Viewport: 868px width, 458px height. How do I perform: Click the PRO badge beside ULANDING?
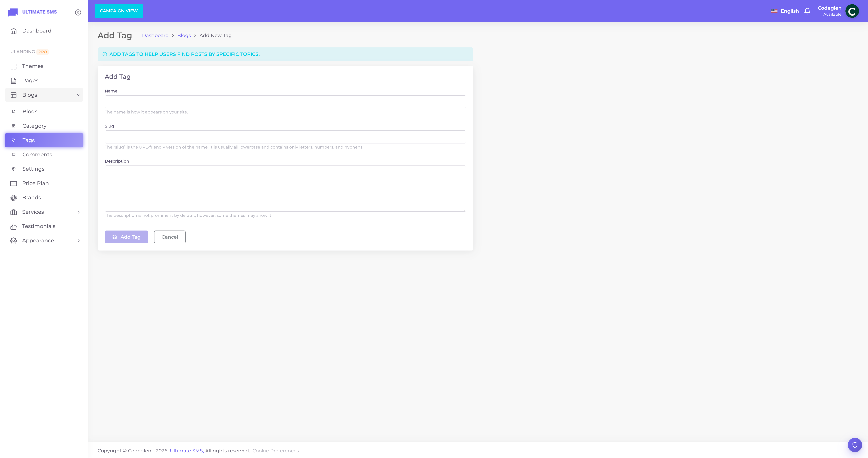point(43,52)
